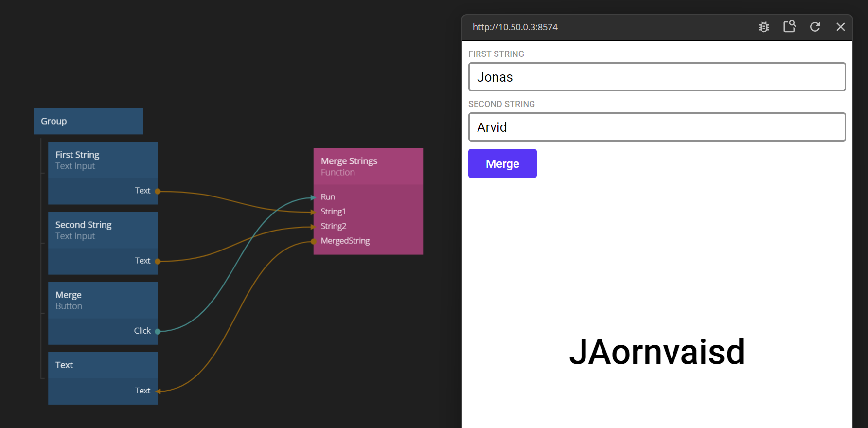The height and width of the screenshot is (428, 868).
Task: Click the Click output port on Merge Button
Action: (158, 331)
